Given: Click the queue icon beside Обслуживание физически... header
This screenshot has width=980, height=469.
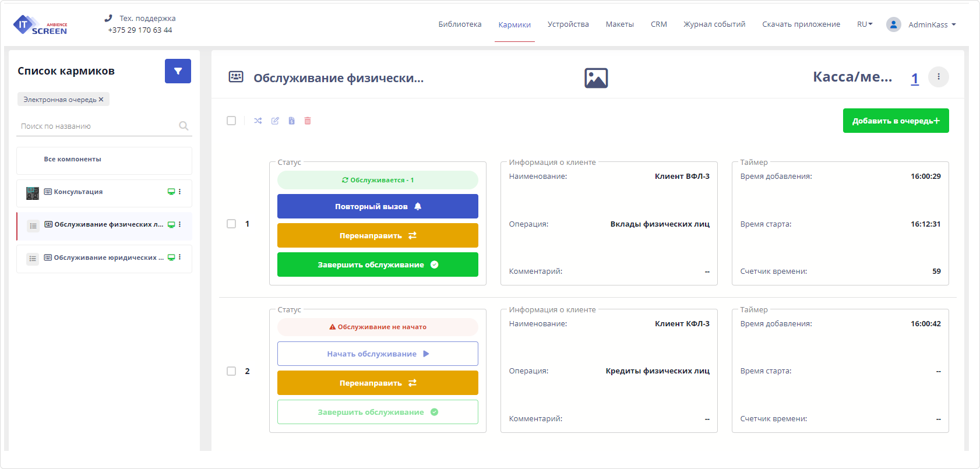Looking at the screenshot, I should [x=236, y=77].
